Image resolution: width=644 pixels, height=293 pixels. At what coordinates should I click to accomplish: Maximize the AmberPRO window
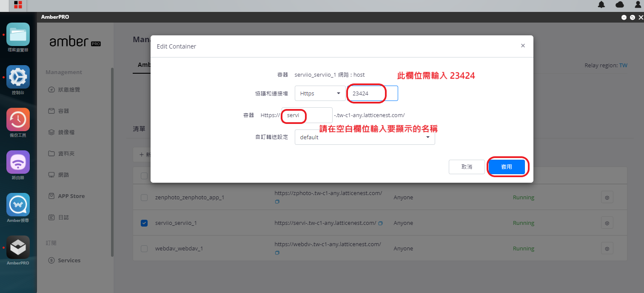click(x=633, y=17)
